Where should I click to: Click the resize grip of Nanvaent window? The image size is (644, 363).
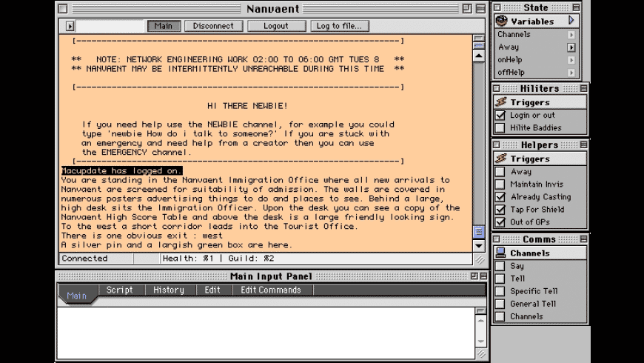pyautogui.click(x=480, y=259)
